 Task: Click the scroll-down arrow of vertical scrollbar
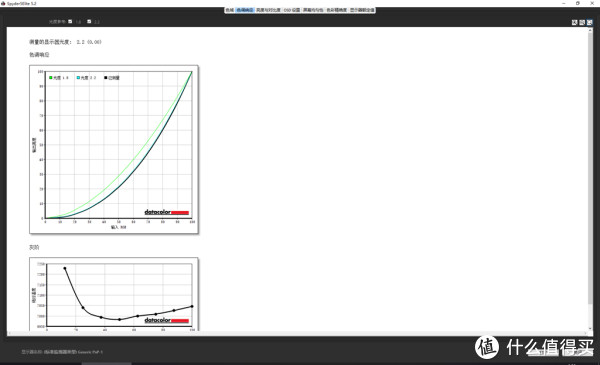click(590, 329)
